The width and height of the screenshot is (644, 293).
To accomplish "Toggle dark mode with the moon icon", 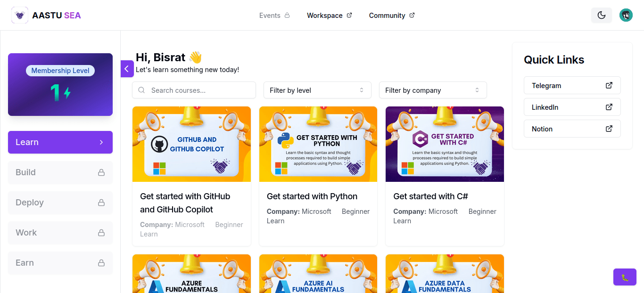I will [602, 15].
